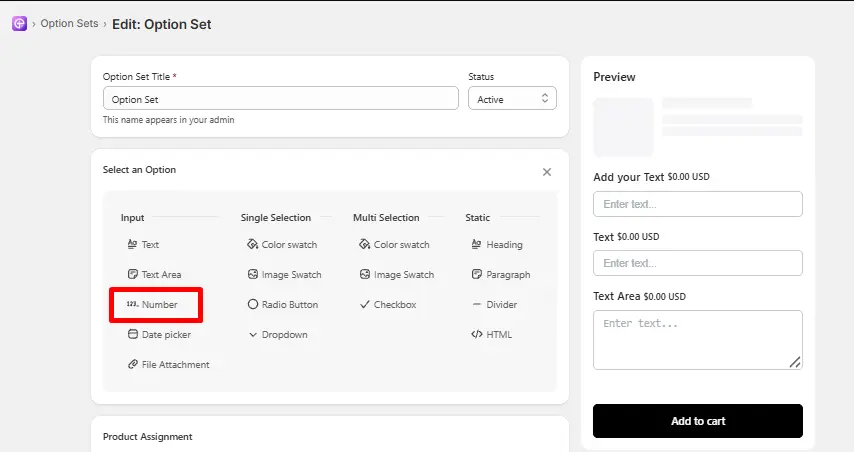This screenshot has height=452, width=854.
Task: Choose Single Selection Color swatch
Action: pyautogui.click(x=282, y=245)
